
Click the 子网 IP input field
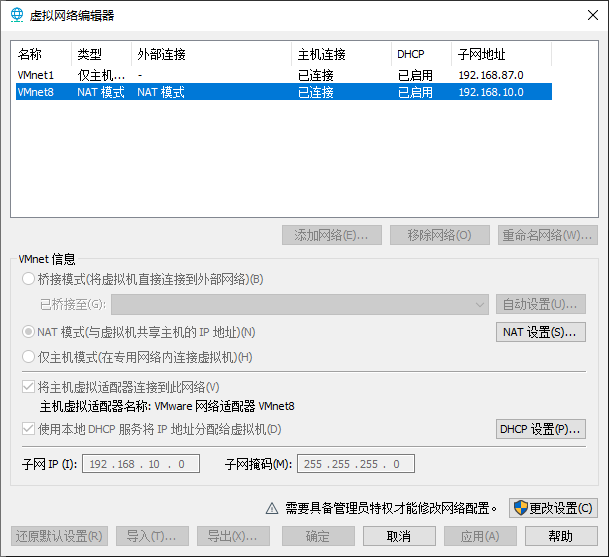[x=141, y=464]
